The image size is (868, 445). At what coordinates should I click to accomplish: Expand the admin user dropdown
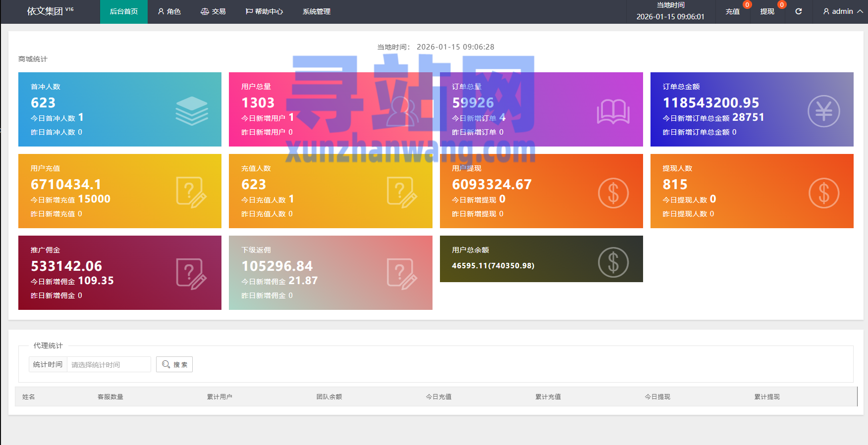coord(842,11)
